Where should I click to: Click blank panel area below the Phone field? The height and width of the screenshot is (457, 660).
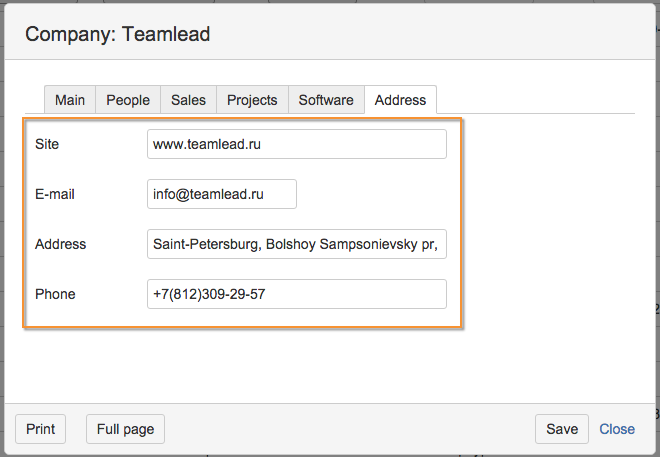[240, 362]
